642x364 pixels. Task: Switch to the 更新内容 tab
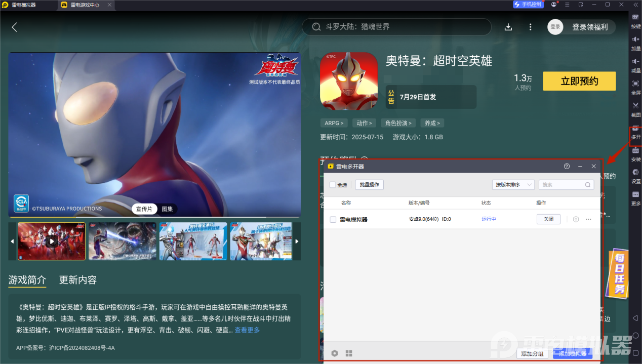(x=77, y=280)
